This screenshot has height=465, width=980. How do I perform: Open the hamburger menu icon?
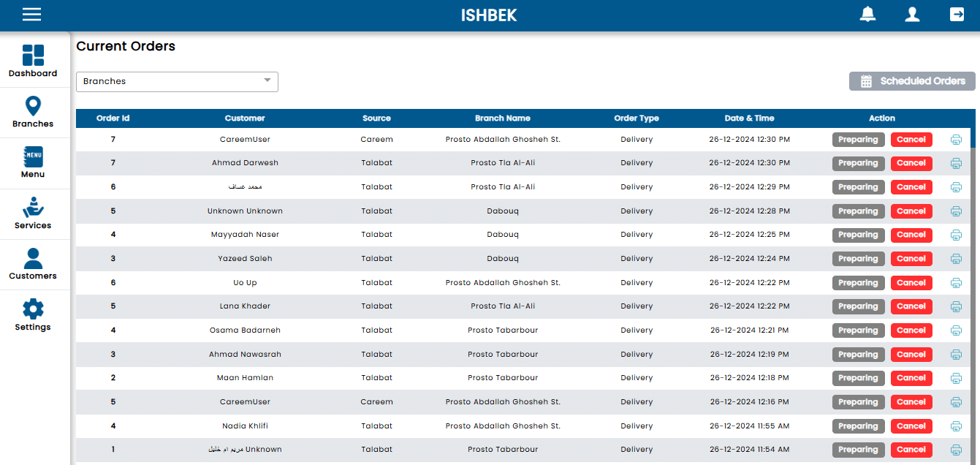[x=31, y=15]
